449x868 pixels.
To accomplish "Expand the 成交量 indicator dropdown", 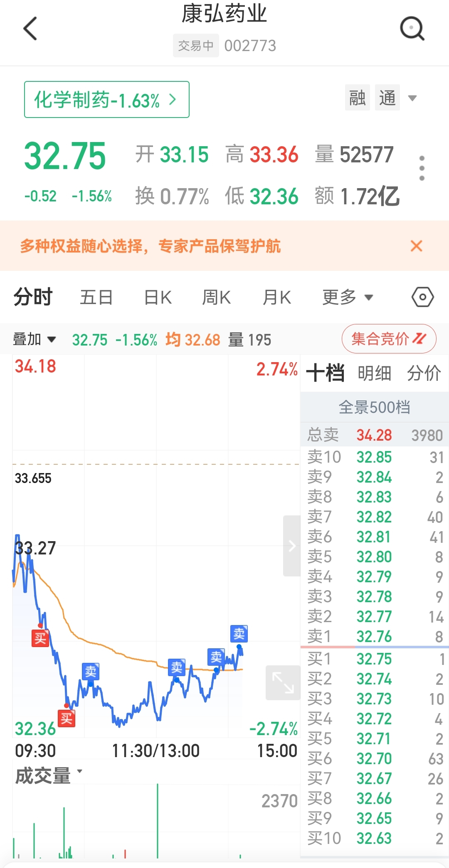I will click(x=49, y=775).
